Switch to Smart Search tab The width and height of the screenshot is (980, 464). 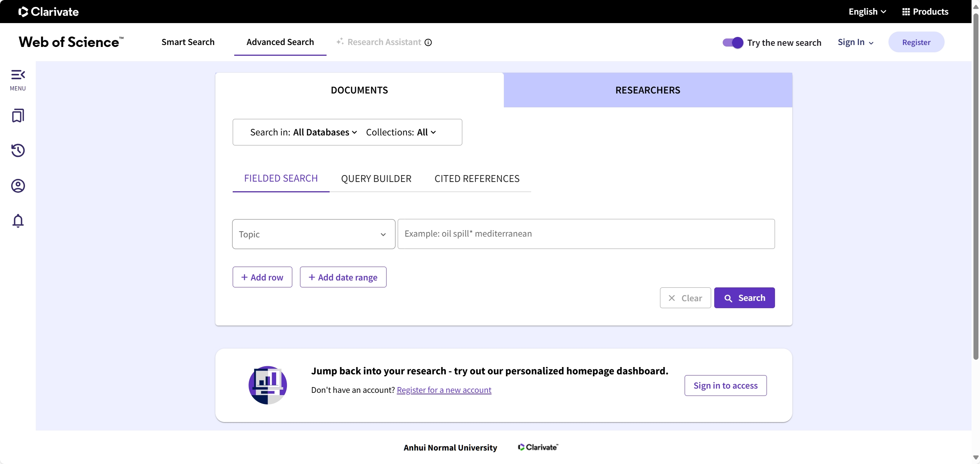coord(188,42)
